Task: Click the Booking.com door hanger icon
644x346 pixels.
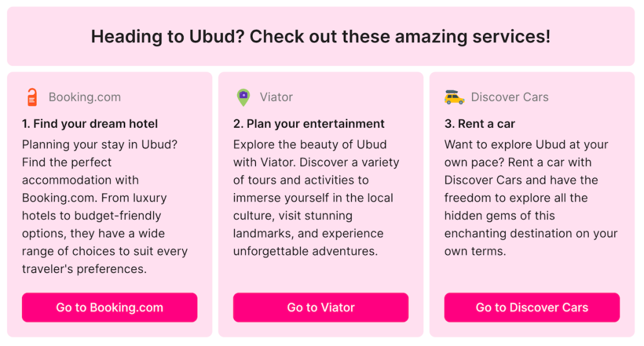Action: [x=32, y=98]
